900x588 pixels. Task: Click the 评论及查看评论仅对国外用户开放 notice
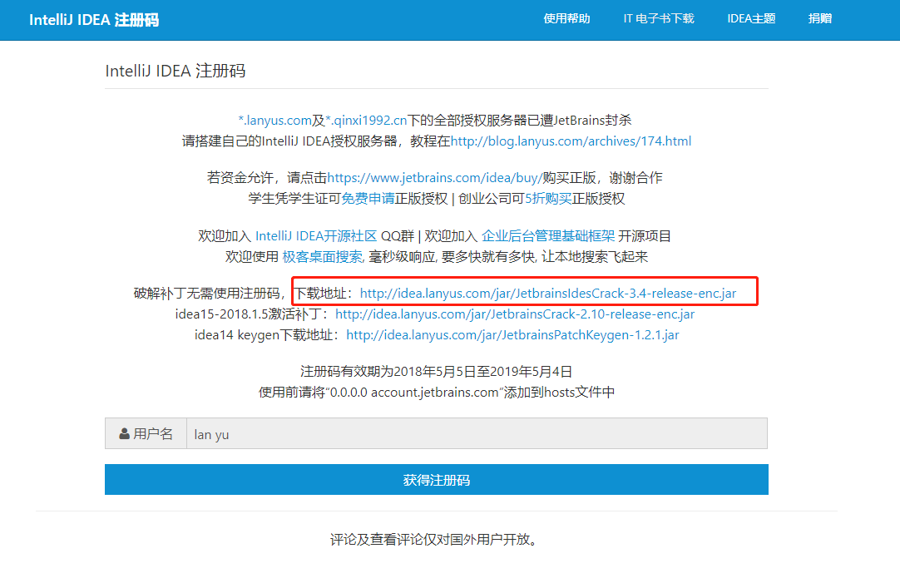[433, 539]
